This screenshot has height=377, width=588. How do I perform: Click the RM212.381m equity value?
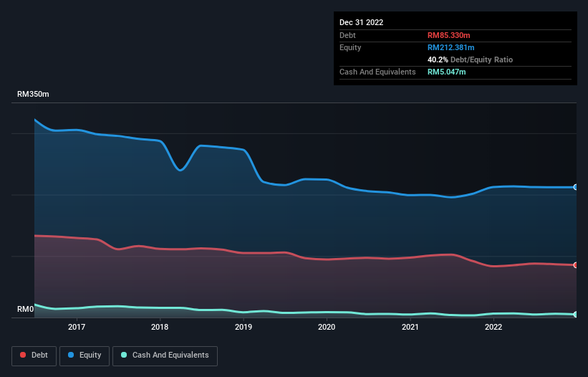tap(451, 47)
